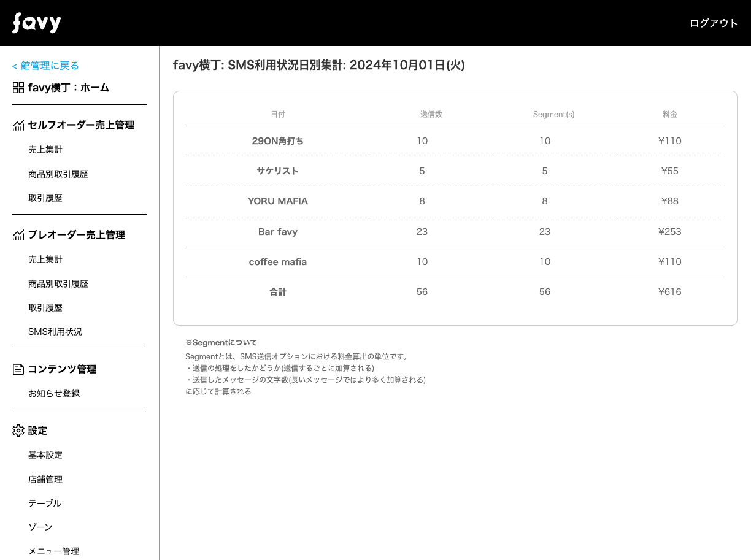This screenshot has width=751, height=560.
Task: Open 取引履歴 under プレオーダー売上管理
Action: [x=45, y=308]
